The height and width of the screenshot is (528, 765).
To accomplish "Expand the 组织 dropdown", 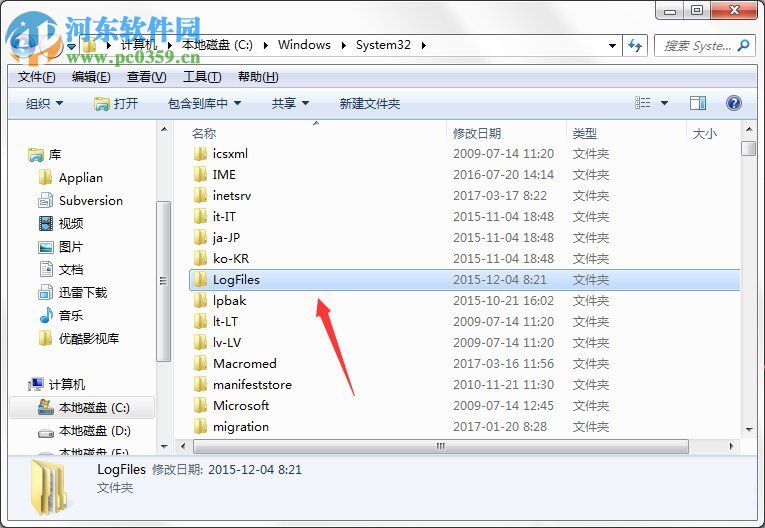I will [x=44, y=103].
